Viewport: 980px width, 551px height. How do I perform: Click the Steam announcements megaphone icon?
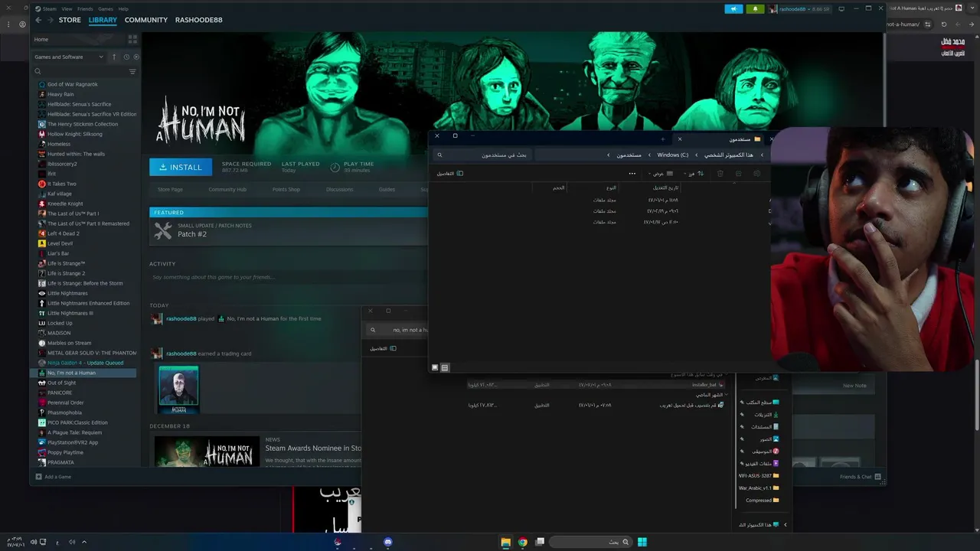pos(733,9)
